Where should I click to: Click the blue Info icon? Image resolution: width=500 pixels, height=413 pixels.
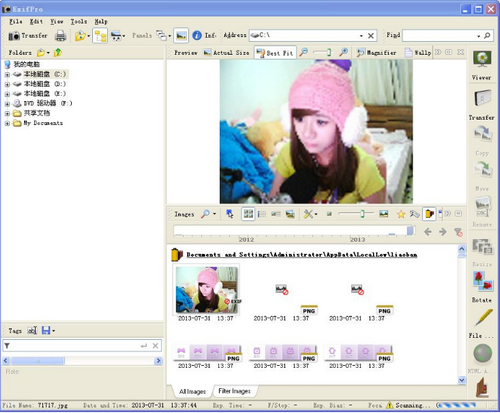(x=197, y=35)
